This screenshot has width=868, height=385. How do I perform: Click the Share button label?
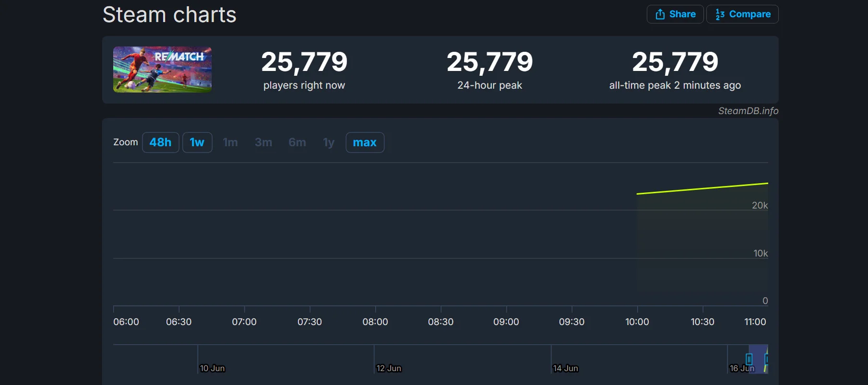click(682, 14)
